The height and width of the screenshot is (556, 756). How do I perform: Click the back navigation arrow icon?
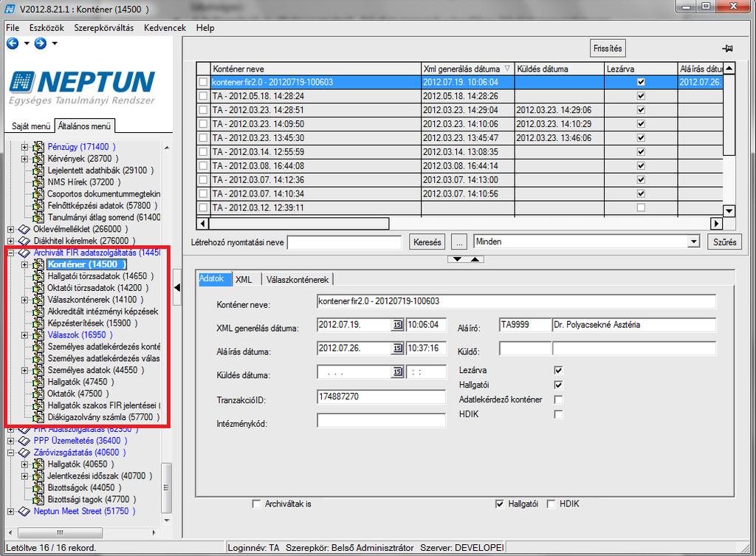pos(13,44)
